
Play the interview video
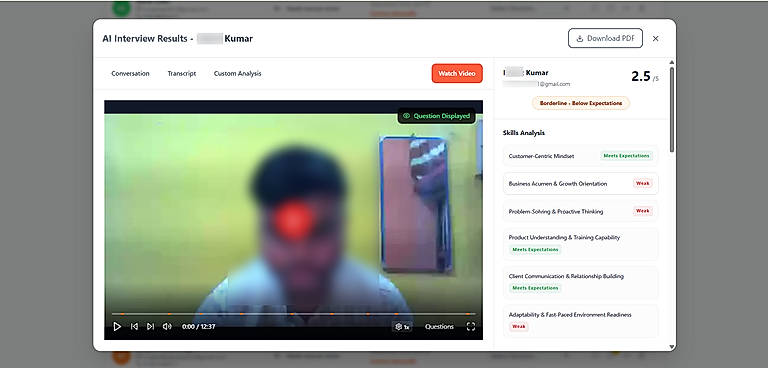117,326
